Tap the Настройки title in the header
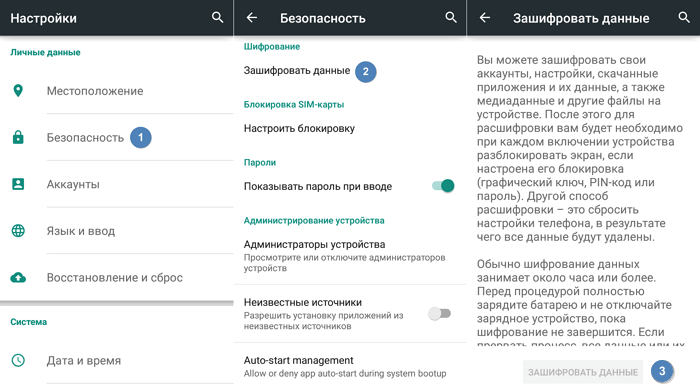700x389 pixels. [x=43, y=18]
